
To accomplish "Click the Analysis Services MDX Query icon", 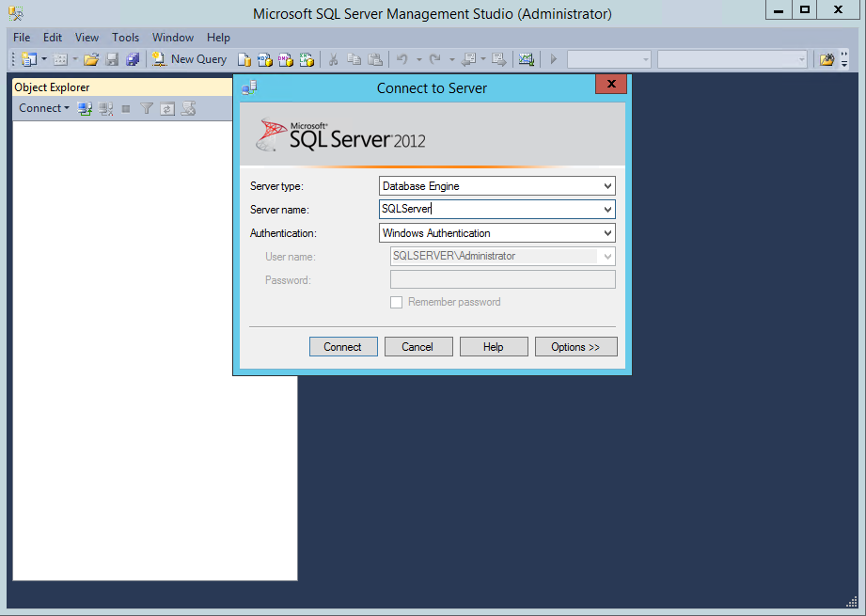I will click(265, 59).
